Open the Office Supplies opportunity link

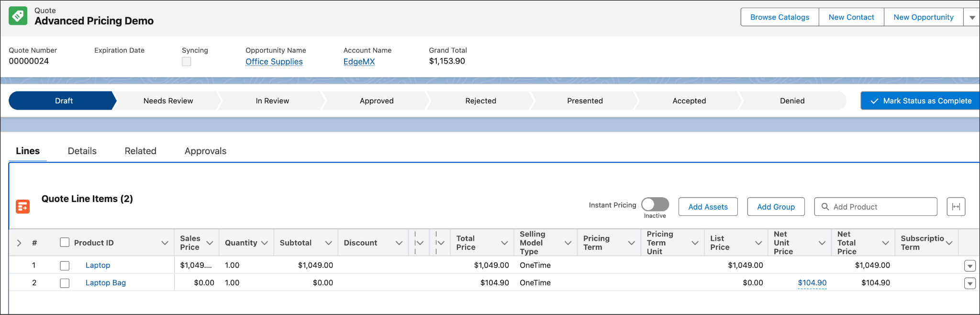coord(274,62)
